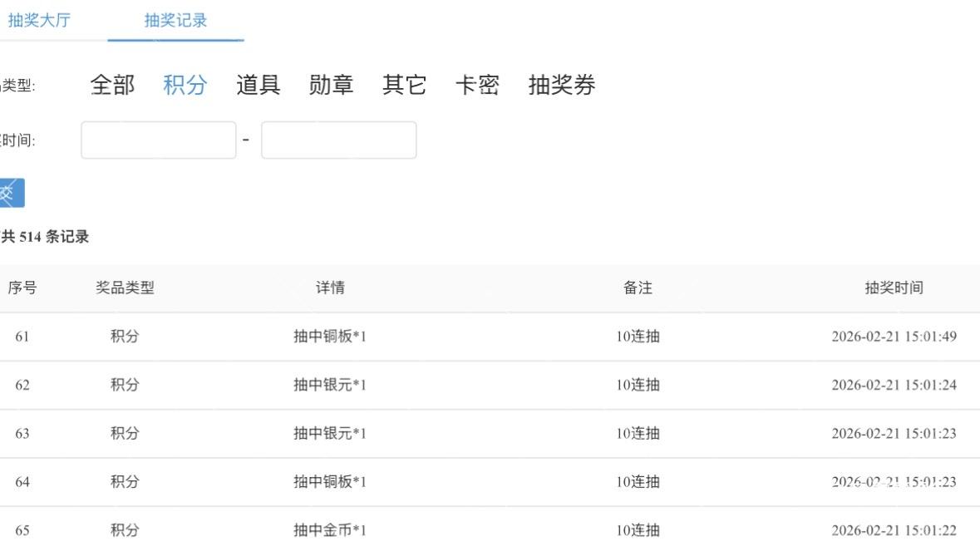Select record row number 61

tap(22, 337)
